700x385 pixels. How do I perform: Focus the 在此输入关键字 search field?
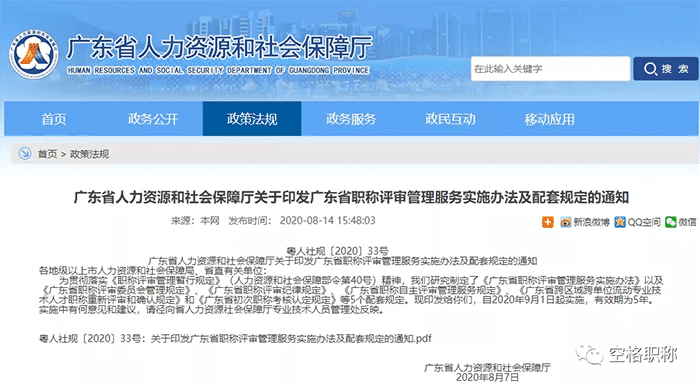550,69
